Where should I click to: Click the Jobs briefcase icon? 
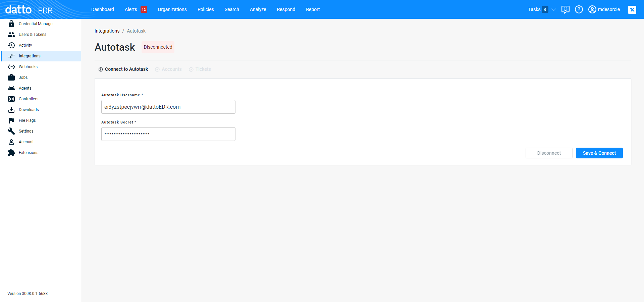pyautogui.click(x=11, y=78)
